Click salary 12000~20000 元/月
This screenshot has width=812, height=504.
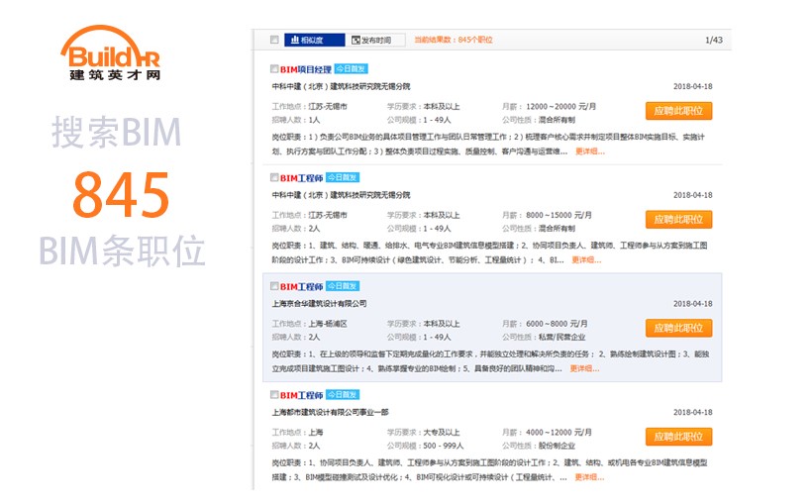click(560, 107)
